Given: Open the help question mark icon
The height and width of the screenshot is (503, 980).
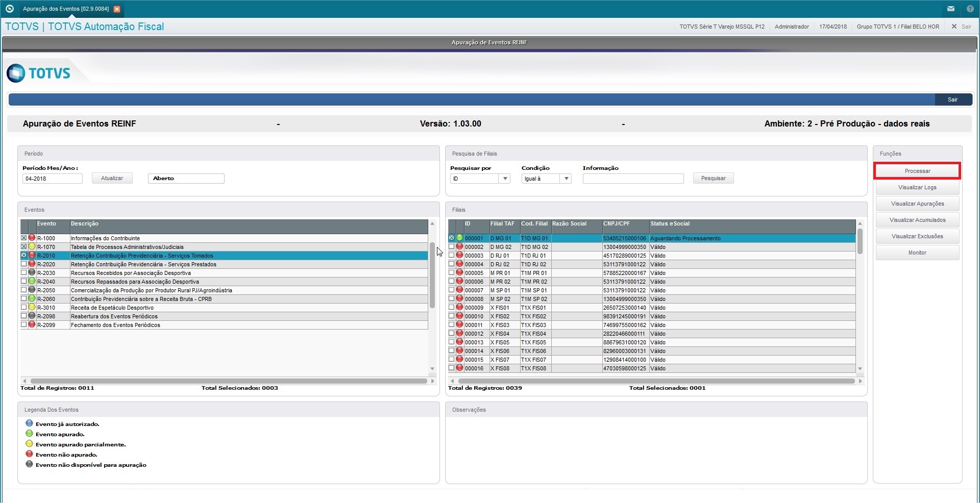Looking at the screenshot, I should pyautogui.click(x=970, y=9).
